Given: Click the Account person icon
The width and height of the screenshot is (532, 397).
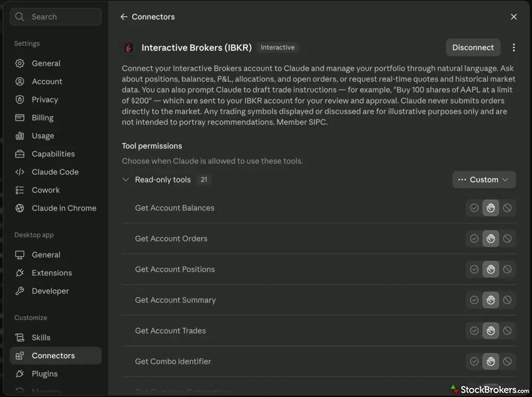Looking at the screenshot, I should click(20, 81).
